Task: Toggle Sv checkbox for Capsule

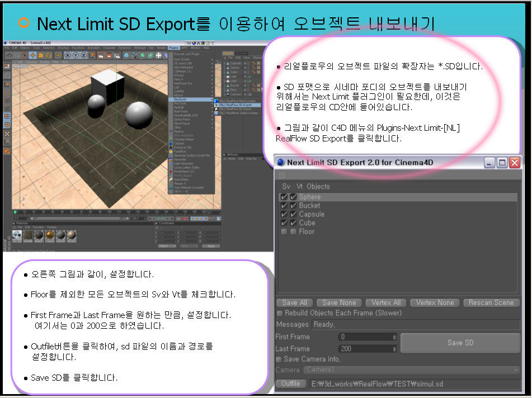Action: (x=284, y=214)
